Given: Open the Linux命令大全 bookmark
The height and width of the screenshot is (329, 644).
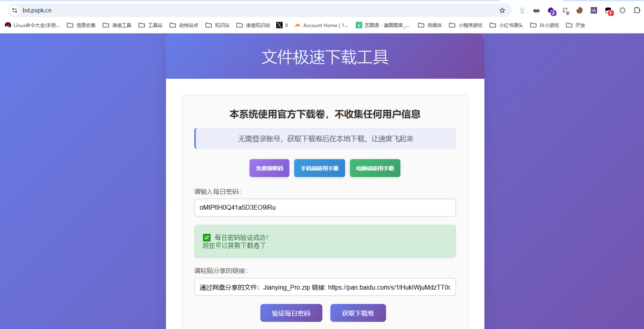Looking at the screenshot, I should click(x=32, y=25).
